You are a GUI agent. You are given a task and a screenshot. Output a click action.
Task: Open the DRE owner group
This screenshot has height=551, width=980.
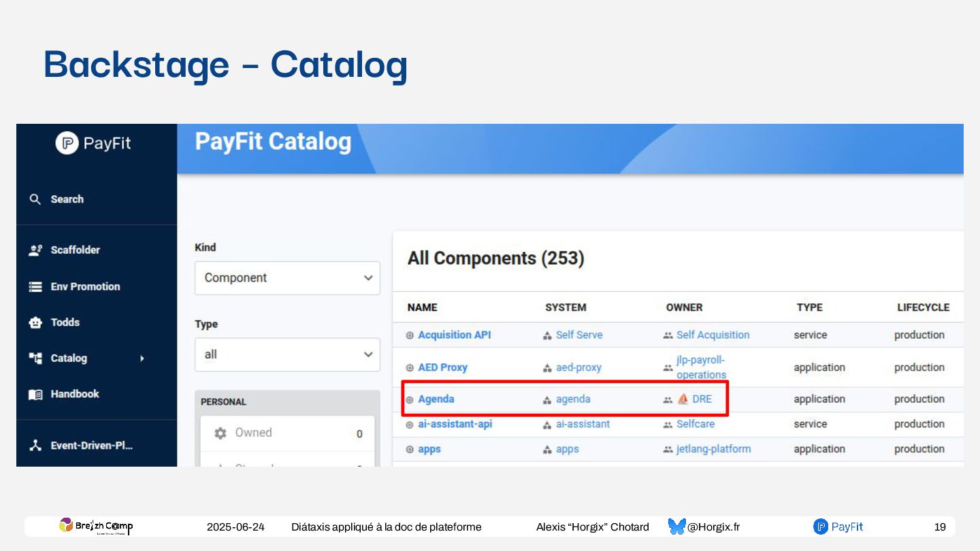(702, 399)
